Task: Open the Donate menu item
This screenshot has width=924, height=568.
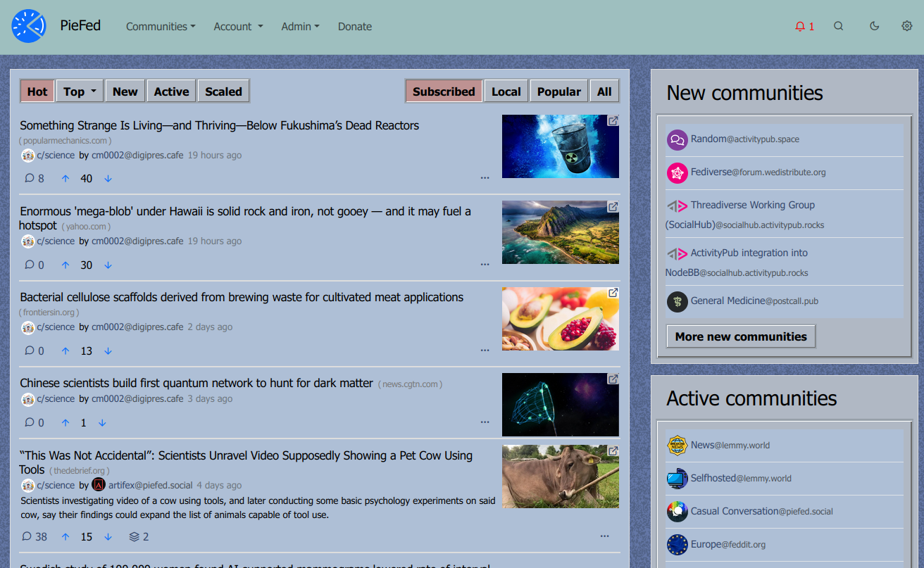Action: click(354, 27)
